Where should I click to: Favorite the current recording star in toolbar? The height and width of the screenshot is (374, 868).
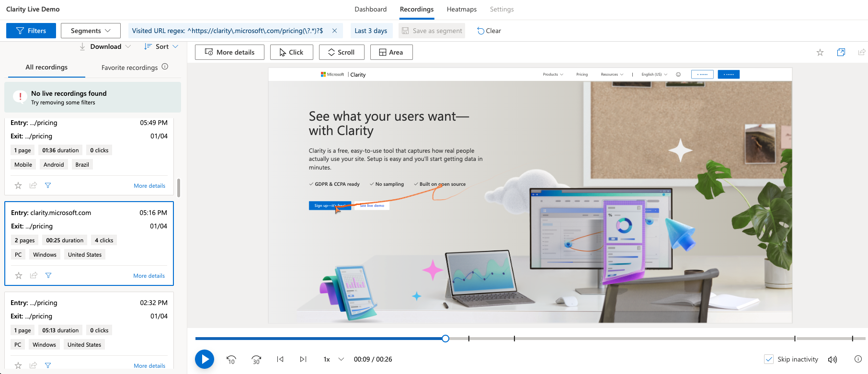(x=820, y=52)
